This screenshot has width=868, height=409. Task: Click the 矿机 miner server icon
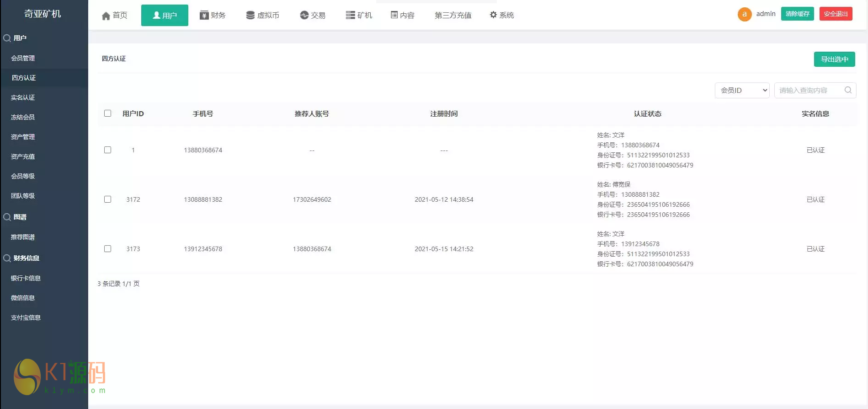[350, 16]
